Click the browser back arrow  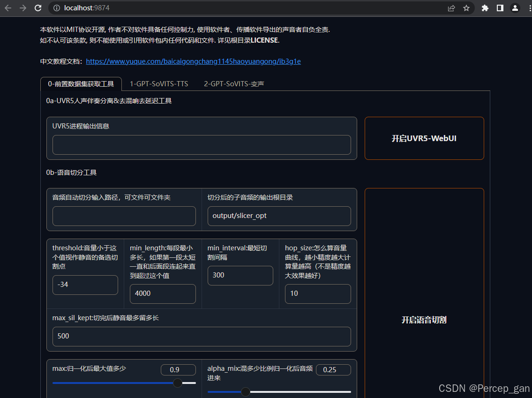[x=8, y=8]
